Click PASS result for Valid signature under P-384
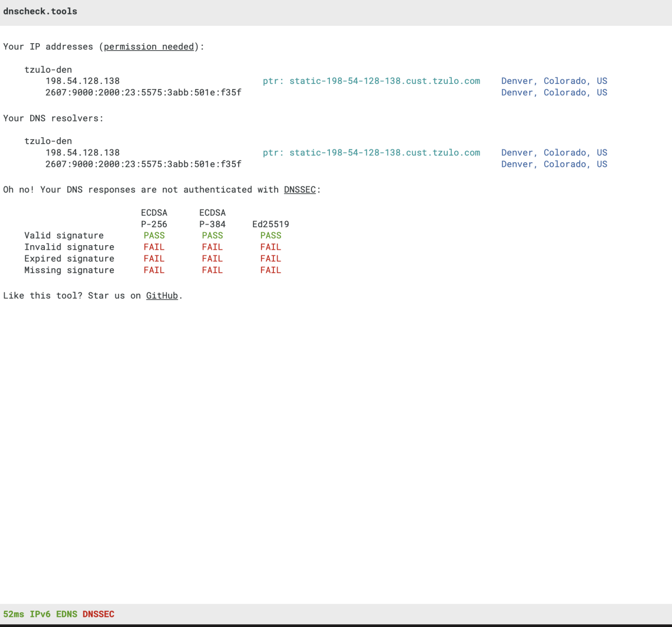The height and width of the screenshot is (627, 672). tap(212, 235)
